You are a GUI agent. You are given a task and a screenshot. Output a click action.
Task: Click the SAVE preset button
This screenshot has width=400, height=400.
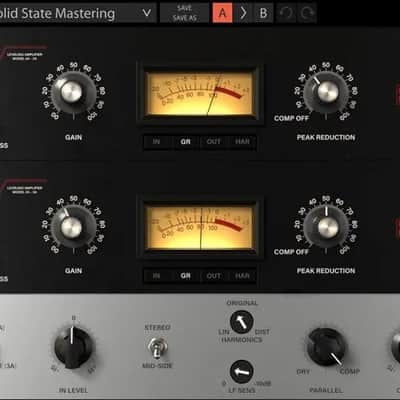coord(185,8)
